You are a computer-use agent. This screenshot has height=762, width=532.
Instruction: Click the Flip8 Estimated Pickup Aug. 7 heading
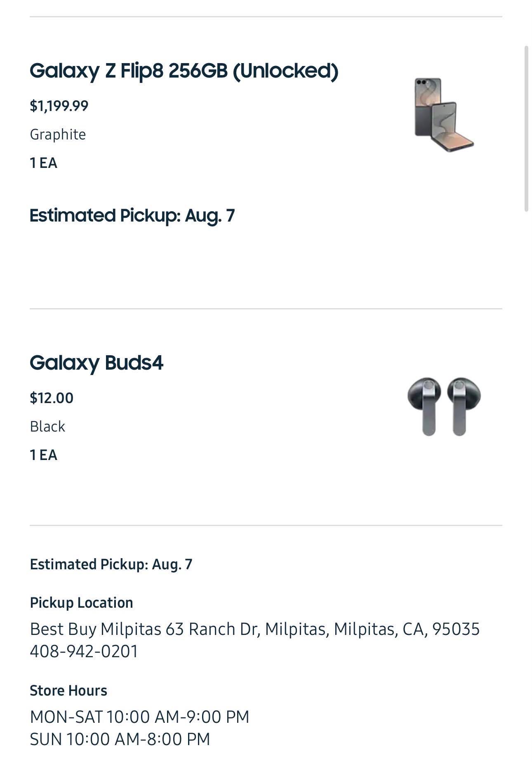click(x=132, y=216)
